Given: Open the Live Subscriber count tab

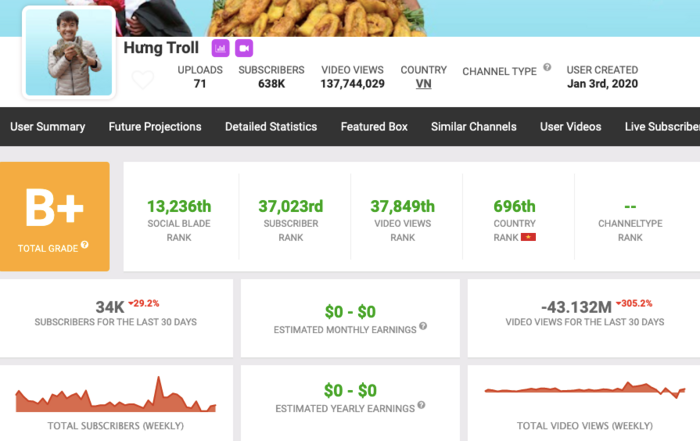Looking at the screenshot, I should pos(661,127).
